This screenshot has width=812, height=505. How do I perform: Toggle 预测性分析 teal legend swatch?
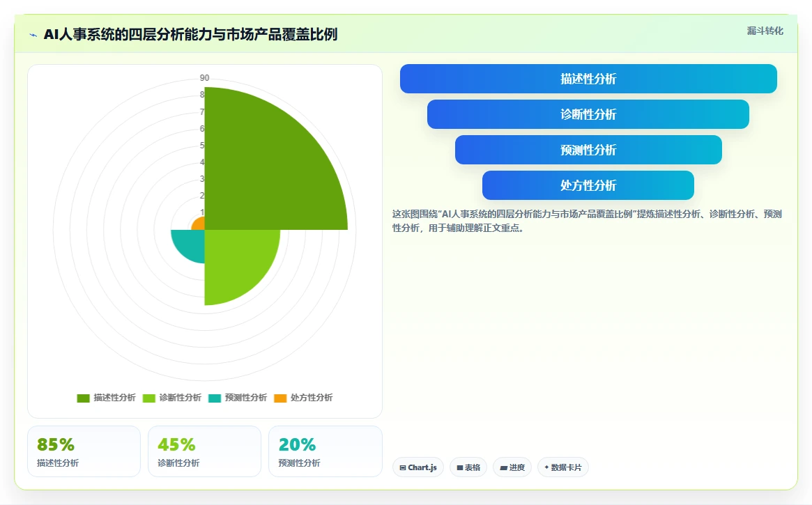tap(215, 398)
